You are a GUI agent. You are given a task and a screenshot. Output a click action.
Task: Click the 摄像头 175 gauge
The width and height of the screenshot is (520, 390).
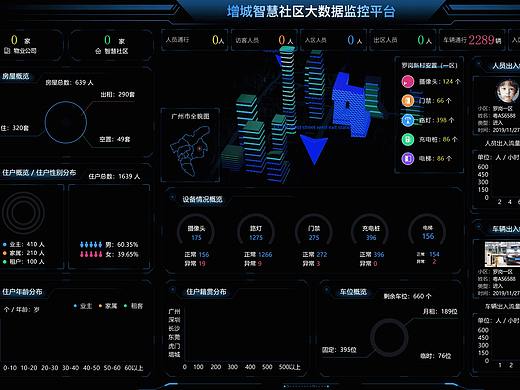(x=196, y=232)
